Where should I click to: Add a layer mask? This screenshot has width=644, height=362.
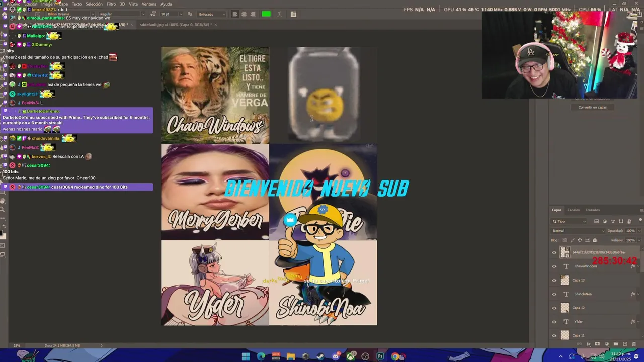pyautogui.click(x=597, y=344)
